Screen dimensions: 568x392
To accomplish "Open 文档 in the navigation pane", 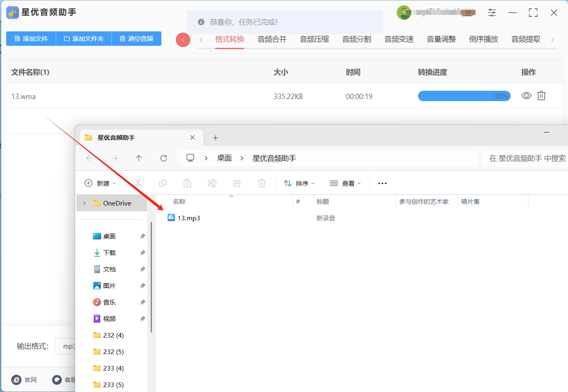I will coord(109,269).
